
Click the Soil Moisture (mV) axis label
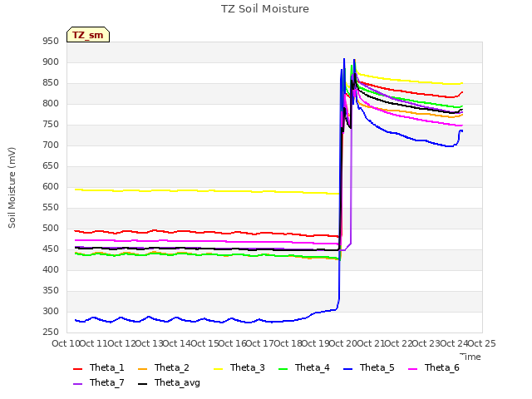[12, 188]
